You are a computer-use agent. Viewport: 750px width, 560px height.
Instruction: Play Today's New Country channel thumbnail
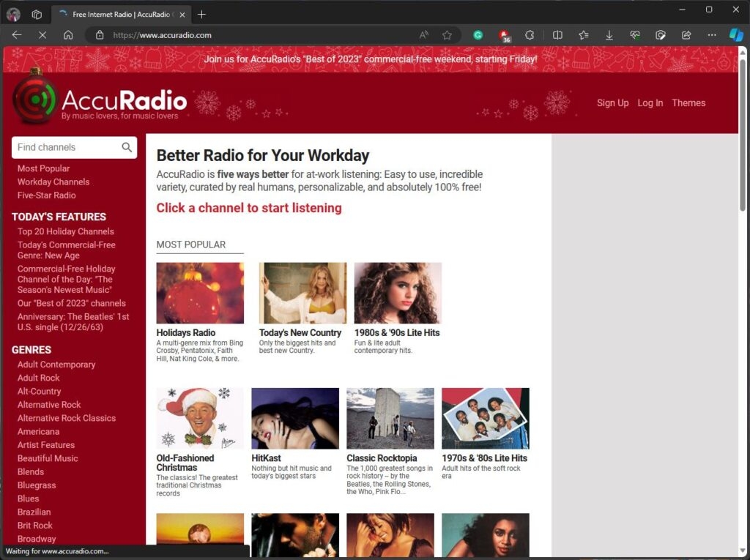[x=302, y=293]
